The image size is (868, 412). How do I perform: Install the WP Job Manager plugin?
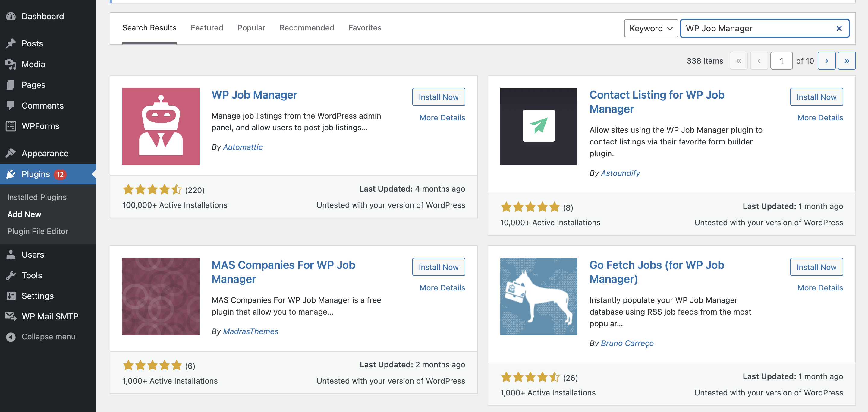pyautogui.click(x=439, y=97)
